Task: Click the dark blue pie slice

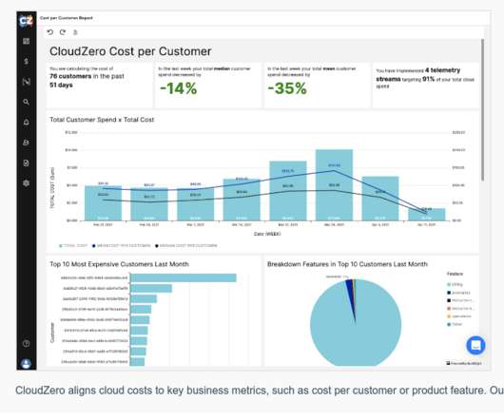Action: click(x=351, y=294)
